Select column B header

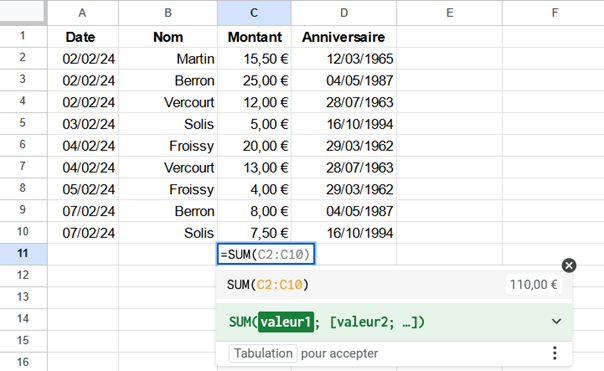click(x=168, y=13)
